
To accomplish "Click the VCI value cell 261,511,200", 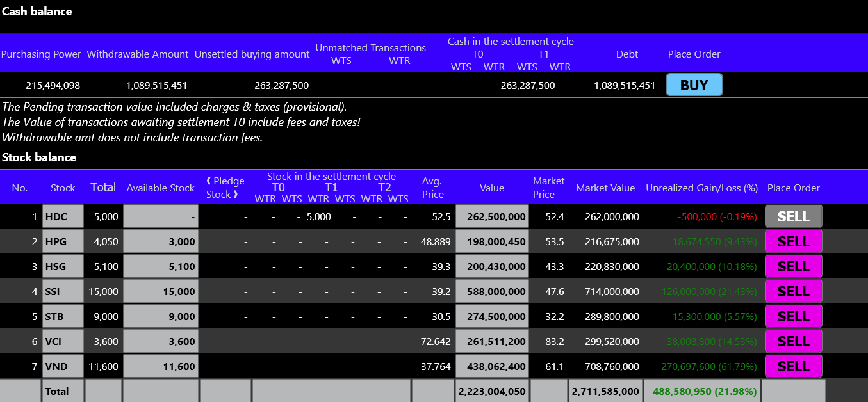I will coord(492,341).
